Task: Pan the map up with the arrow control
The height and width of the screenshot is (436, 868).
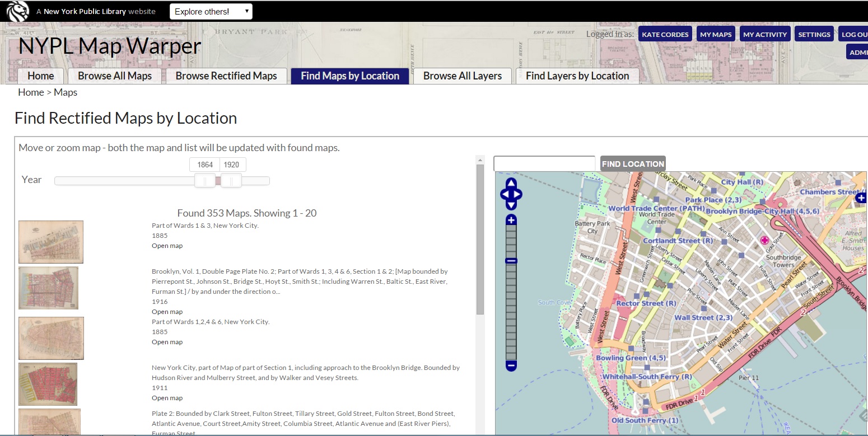Action: point(511,183)
